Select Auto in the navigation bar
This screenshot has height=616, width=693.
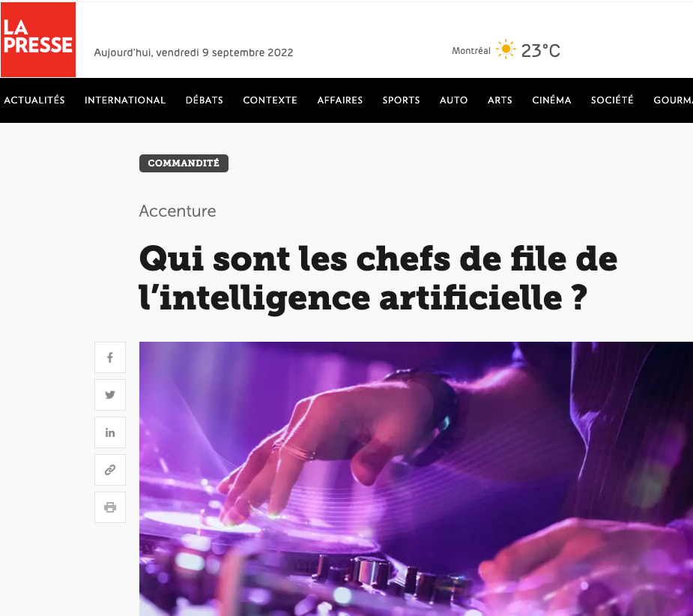click(453, 100)
